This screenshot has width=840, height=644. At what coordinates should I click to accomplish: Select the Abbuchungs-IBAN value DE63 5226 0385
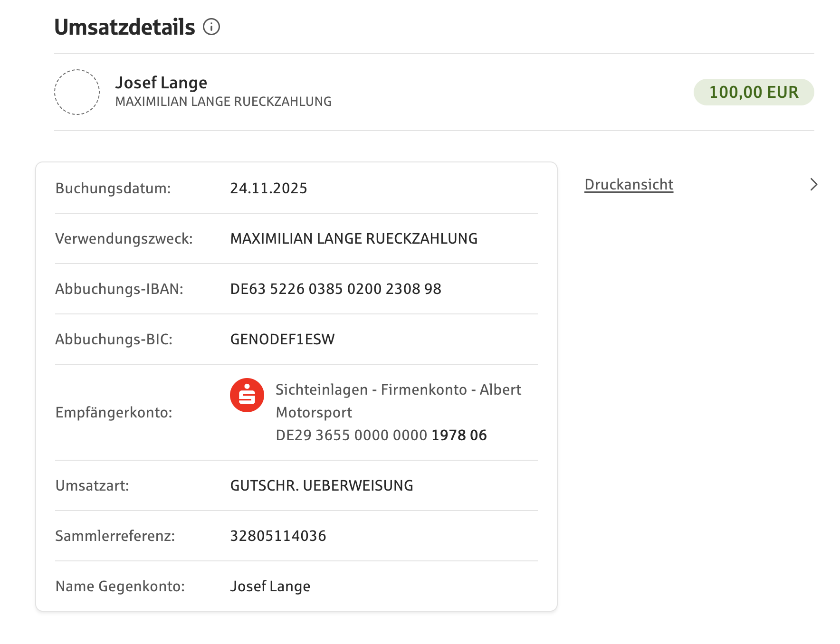tap(335, 289)
